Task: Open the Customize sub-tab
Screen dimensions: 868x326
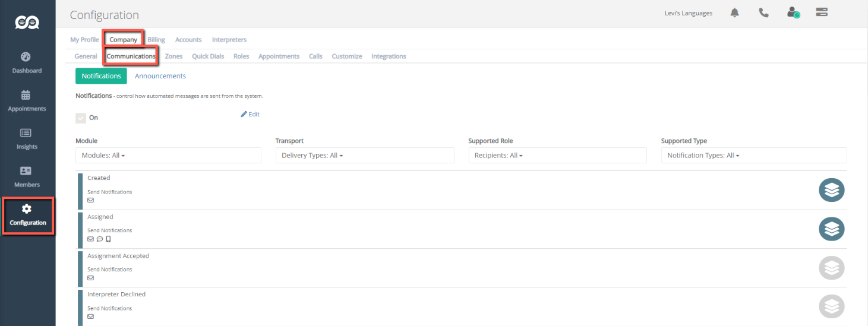Action: click(347, 56)
